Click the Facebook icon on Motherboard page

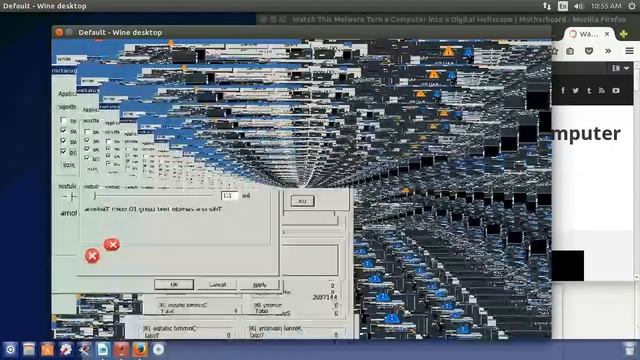[563, 91]
